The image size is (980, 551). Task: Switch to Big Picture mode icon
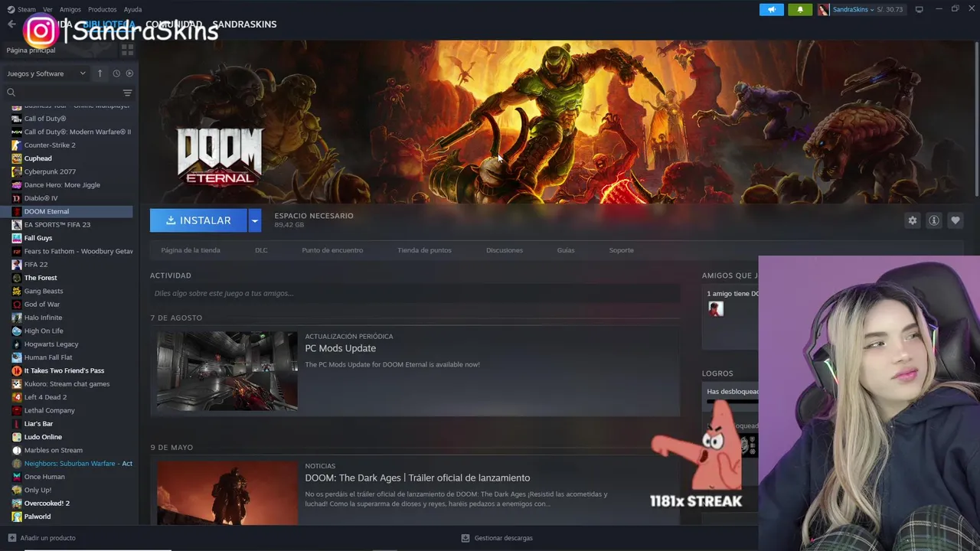click(920, 9)
